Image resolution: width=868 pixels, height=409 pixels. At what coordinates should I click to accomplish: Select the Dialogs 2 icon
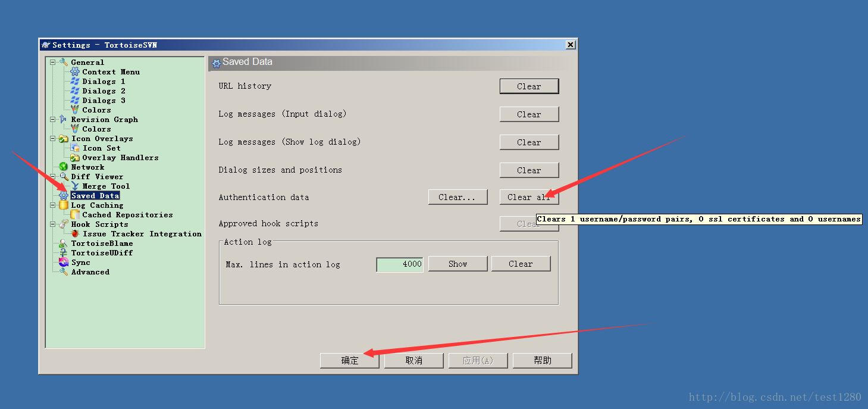(x=75, y=90)
